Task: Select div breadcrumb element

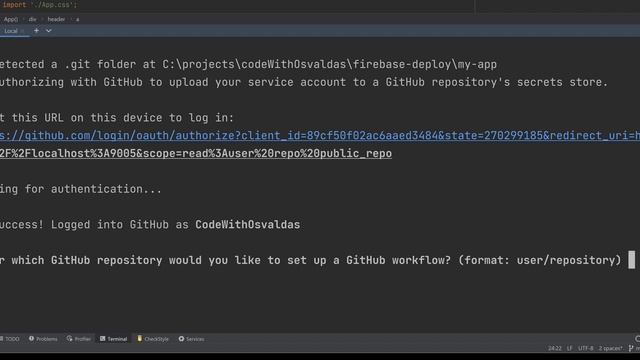Action: point(32,19)
